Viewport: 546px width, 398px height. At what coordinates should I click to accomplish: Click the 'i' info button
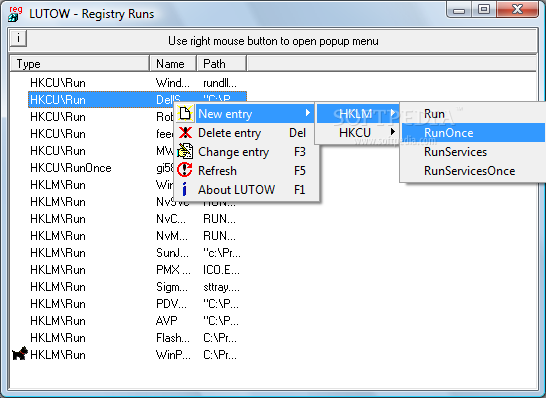pyautogui.click(x=18, y=38)
